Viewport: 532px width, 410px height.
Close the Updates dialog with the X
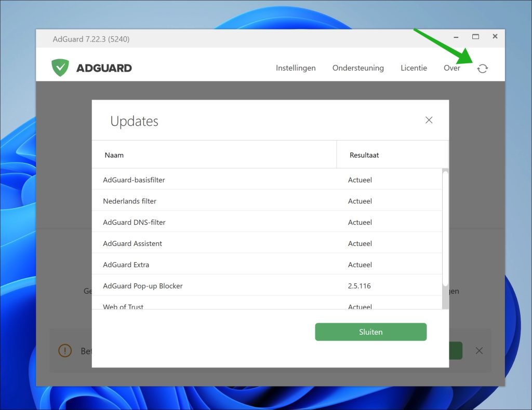(x=429, y=120)
